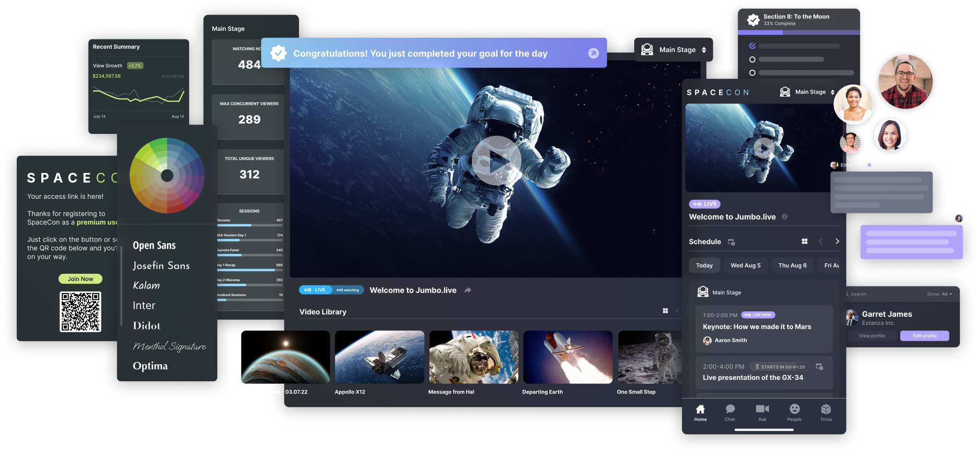Click the info icon next to Welcome to Jumbo.live

(784, 217)
